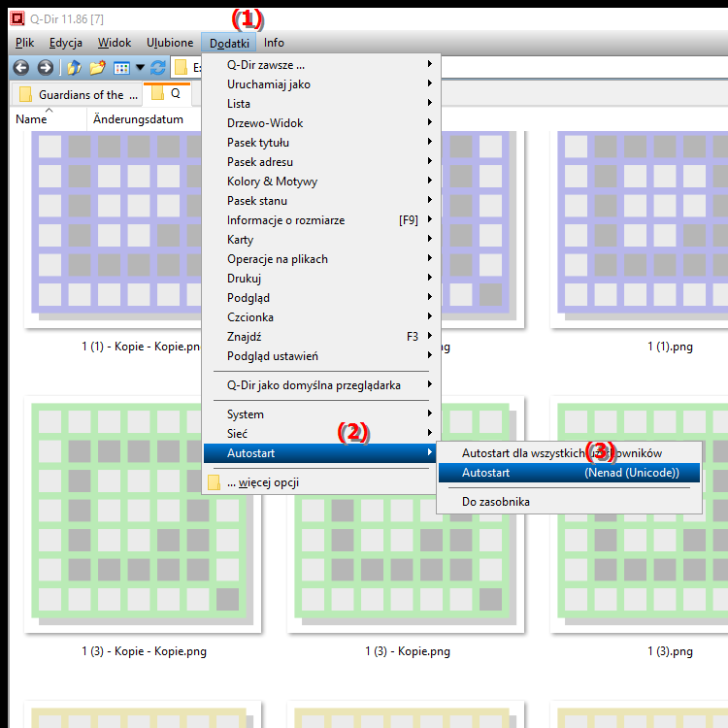
Task: Open the view mode dropdown arrow
Action: pyautogui.click(x=140, y=68)
